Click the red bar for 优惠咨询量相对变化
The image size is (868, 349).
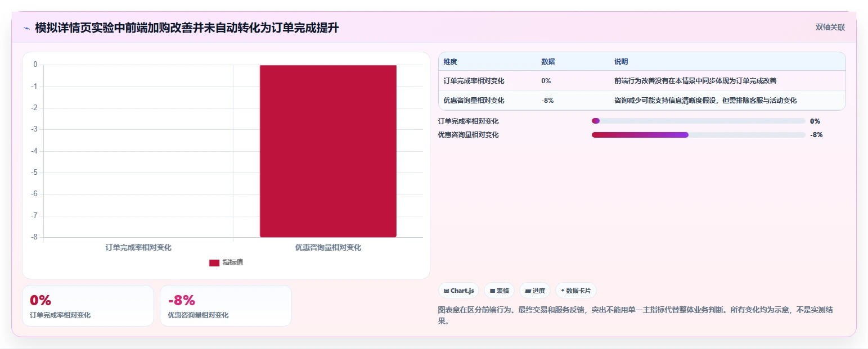[x=328, y=151]
